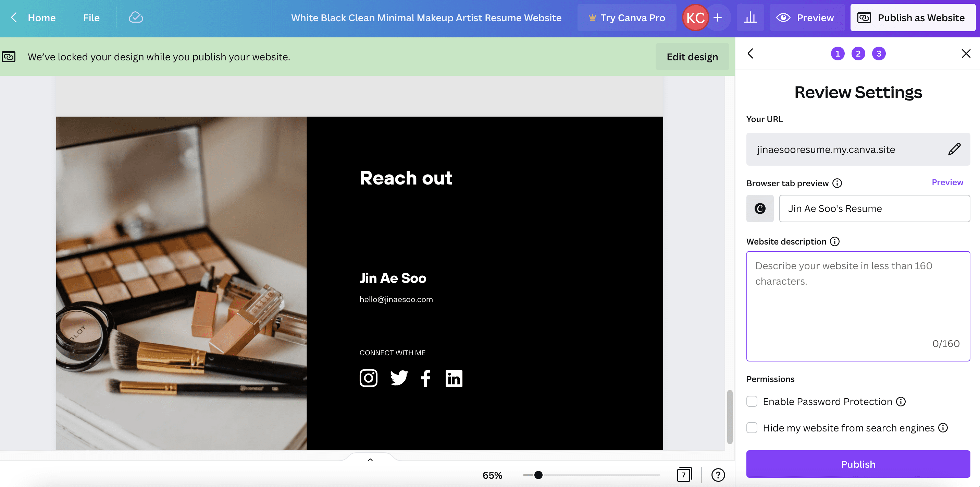980x487 pixels.
Task: Click the KC account avatar
Action: [x=695, y=17]
